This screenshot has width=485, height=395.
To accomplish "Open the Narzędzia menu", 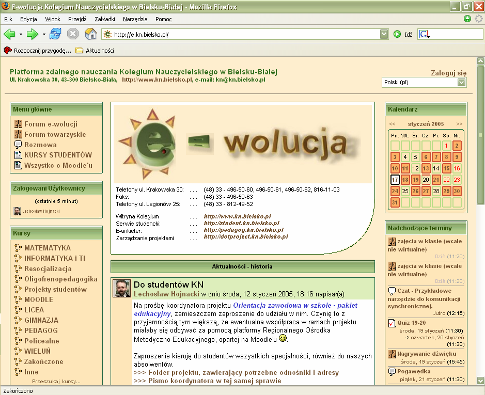I will pos(135,19).
